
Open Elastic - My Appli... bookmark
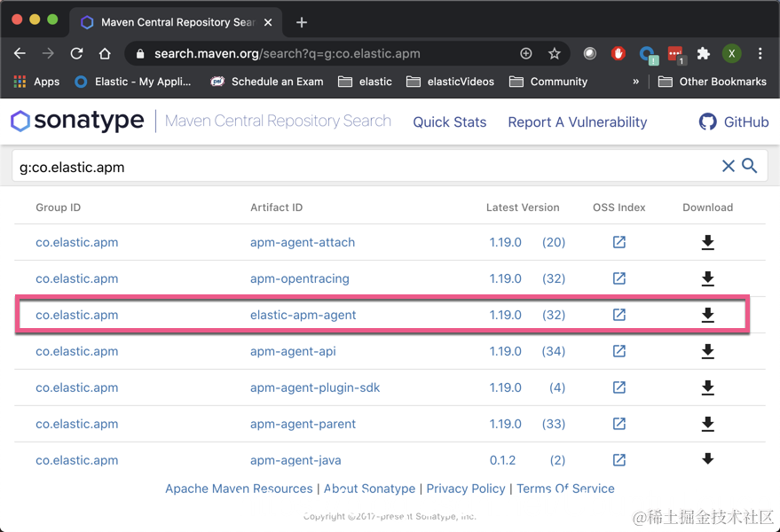133,82
